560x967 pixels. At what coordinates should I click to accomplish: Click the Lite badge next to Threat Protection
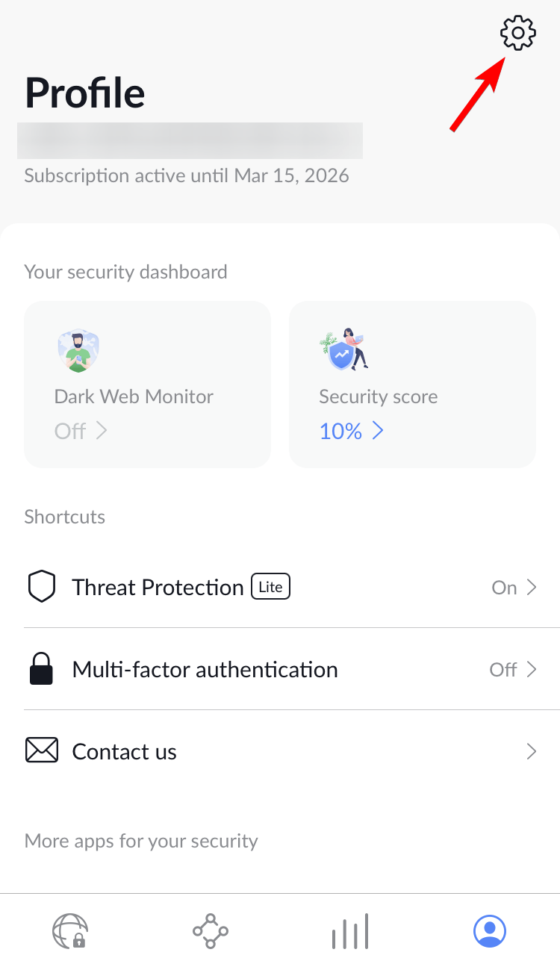[x=270, y=586]
